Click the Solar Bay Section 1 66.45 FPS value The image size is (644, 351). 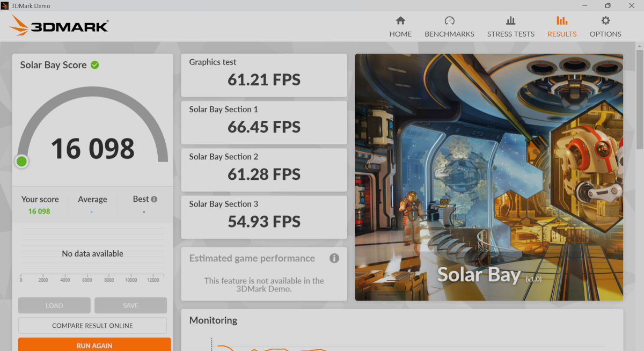[264, 127]
